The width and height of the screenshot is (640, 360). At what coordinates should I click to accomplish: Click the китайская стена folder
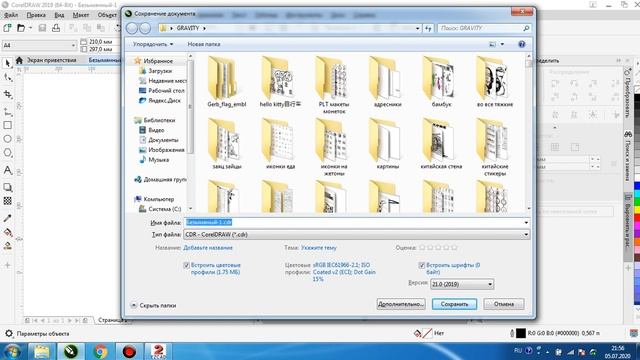(441, 144)
